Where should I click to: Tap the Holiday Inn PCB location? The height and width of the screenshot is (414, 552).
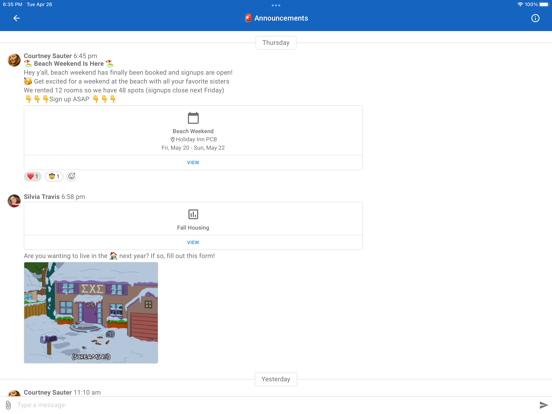(x=194, y=139)
